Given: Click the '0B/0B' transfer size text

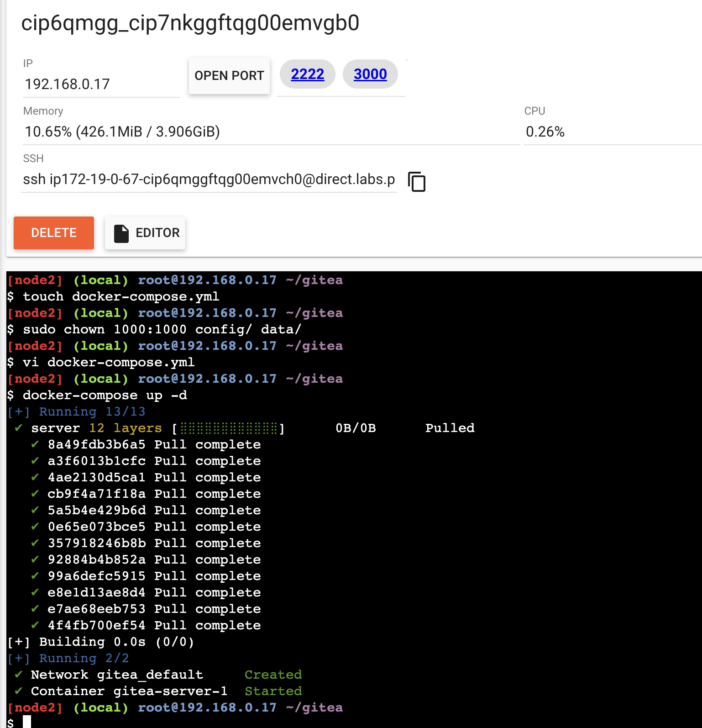Looking at the screenshot, I should coord(356,428).
